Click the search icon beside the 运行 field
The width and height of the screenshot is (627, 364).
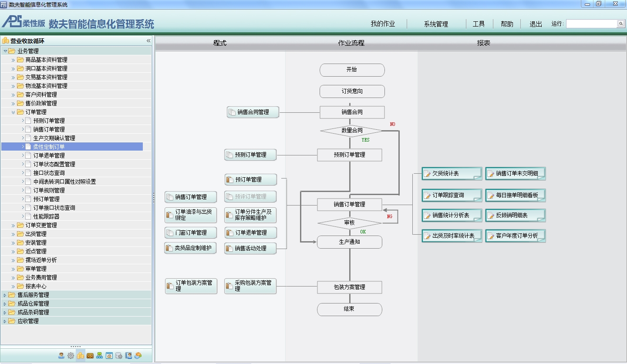click(x=621, y=24)
